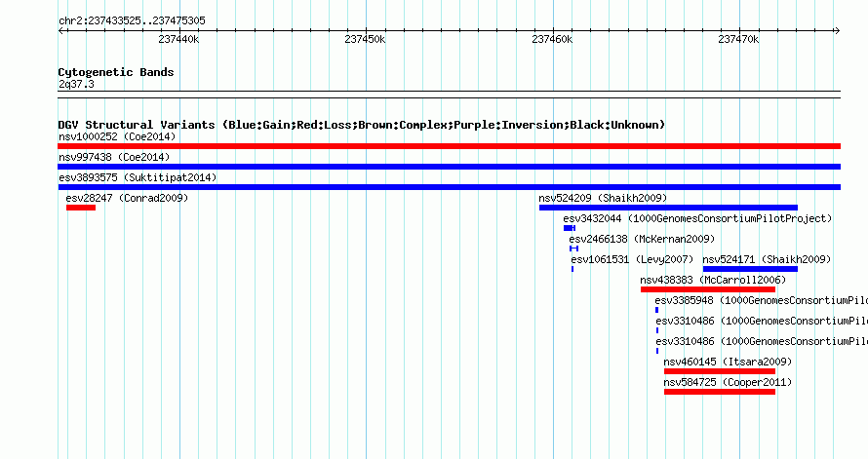
Task: Open the esv3385948 variant label
Action: click(761, 300)
